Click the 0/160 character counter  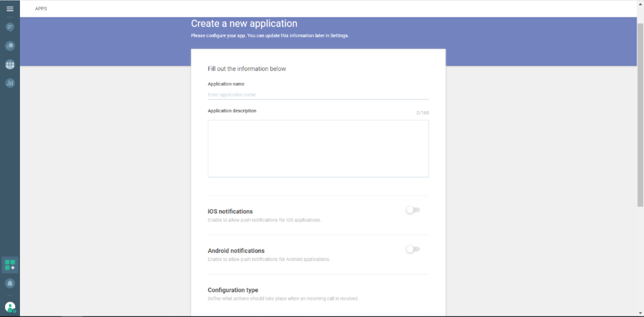tap(422, 113)
